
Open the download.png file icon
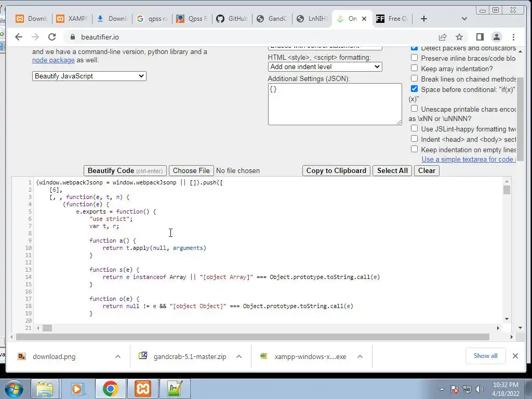pyautogui.click(x=22, y=356)
